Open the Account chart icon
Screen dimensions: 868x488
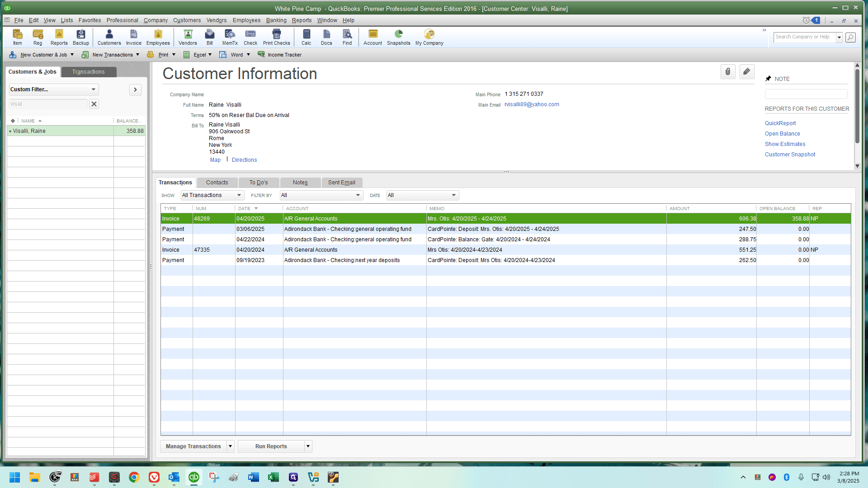click(x=373, y=37)
